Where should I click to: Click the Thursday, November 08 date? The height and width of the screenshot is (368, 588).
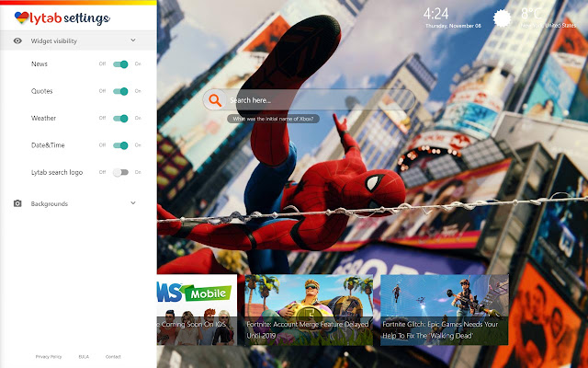pos(453,26)
